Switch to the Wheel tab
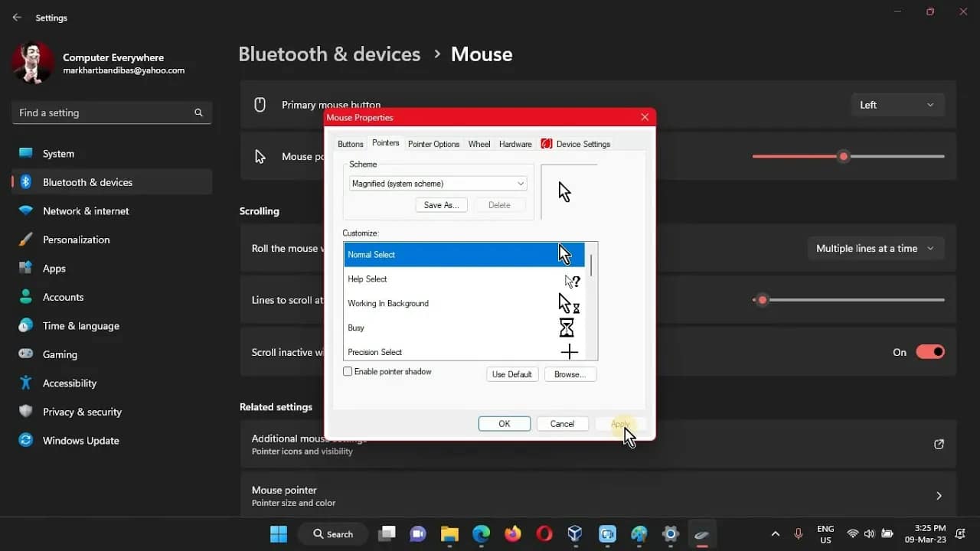This screenshot has height=551, width=980. point(479,144)
